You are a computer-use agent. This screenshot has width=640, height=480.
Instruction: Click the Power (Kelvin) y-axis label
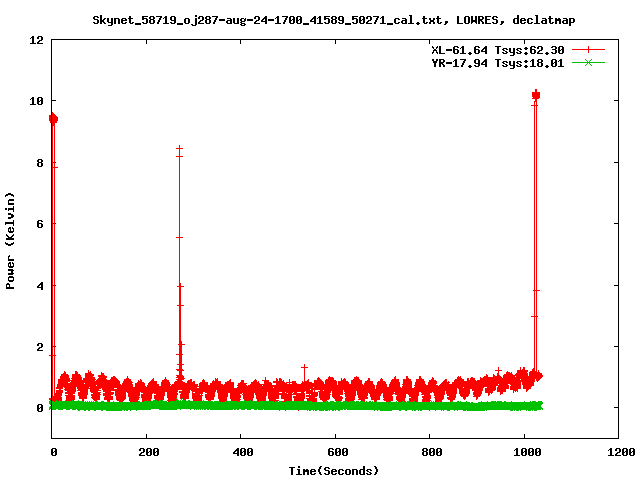coord(10,241)
